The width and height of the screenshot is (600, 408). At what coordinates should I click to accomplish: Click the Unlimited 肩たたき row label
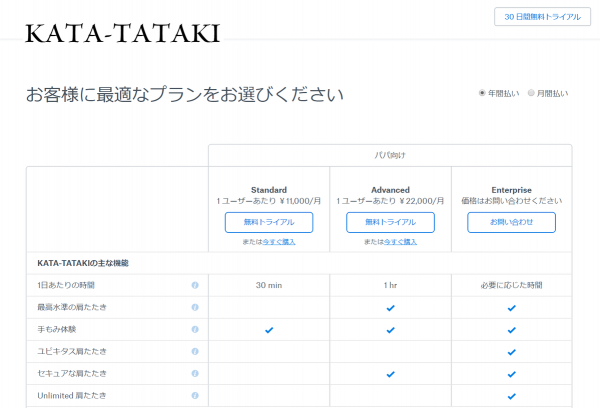72,395
